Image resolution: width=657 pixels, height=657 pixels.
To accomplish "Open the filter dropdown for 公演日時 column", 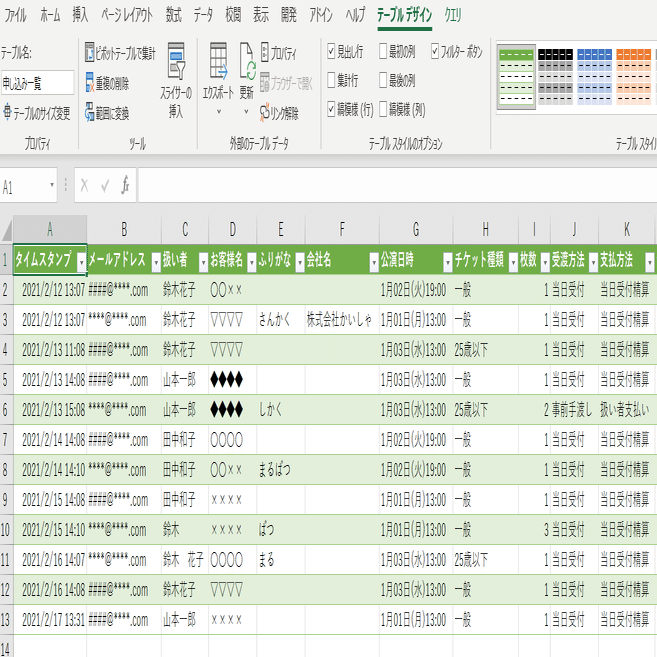I will pyautogui.click(x=448, y=263).
